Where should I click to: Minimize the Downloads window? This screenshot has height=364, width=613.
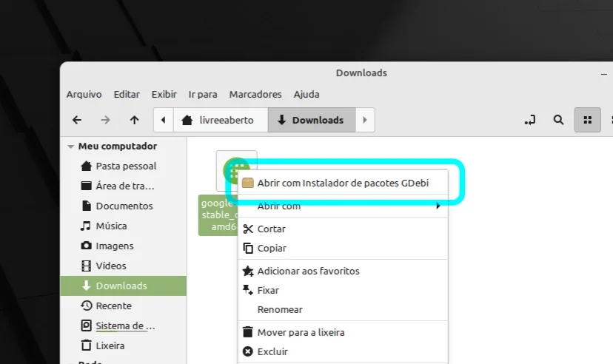click(x=603, y=74)
